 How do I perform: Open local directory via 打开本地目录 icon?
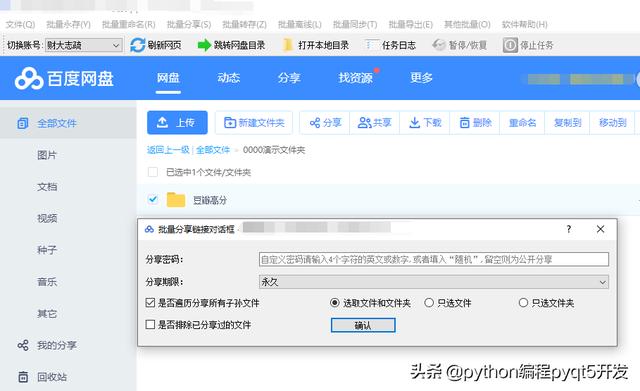coord(288,45)
